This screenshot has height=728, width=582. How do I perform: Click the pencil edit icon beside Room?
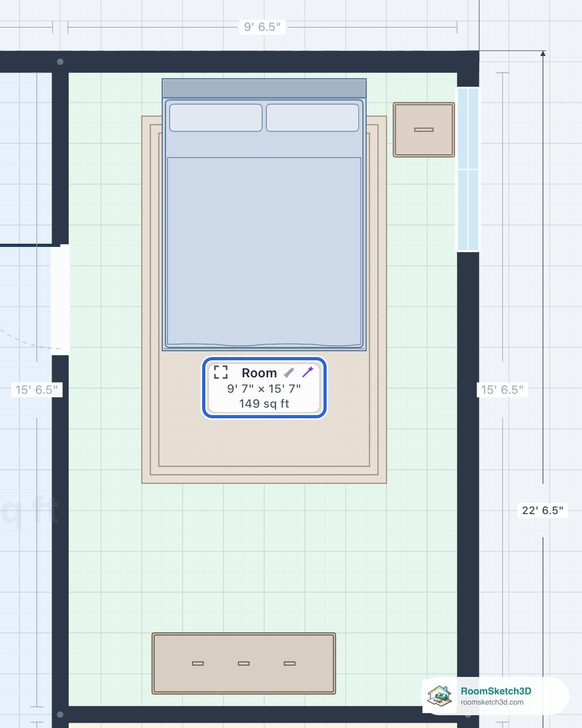pyautogui.click(x=289, y=372)
